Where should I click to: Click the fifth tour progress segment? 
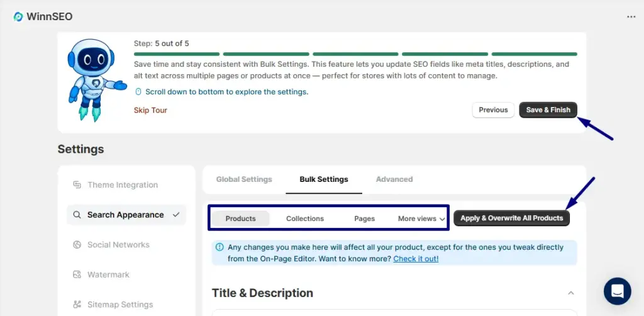[x=535, y=54]
